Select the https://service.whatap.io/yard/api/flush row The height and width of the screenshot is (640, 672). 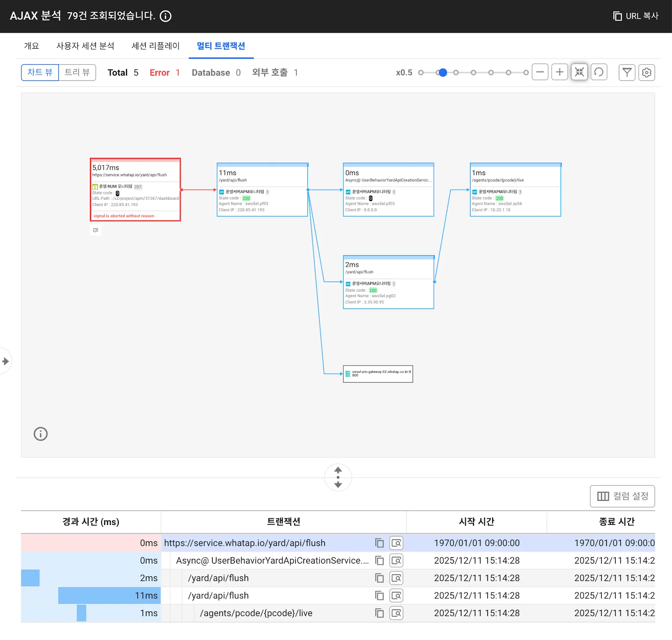[x=338, y=543]
